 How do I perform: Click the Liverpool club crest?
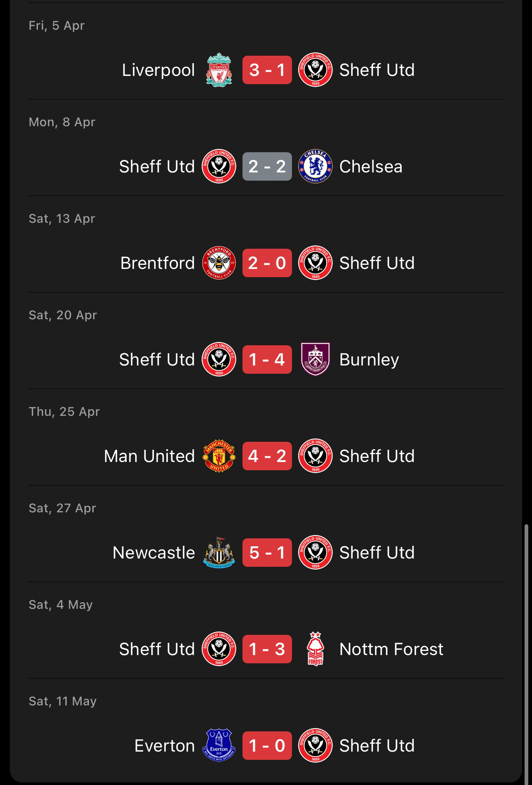[219, 70]
